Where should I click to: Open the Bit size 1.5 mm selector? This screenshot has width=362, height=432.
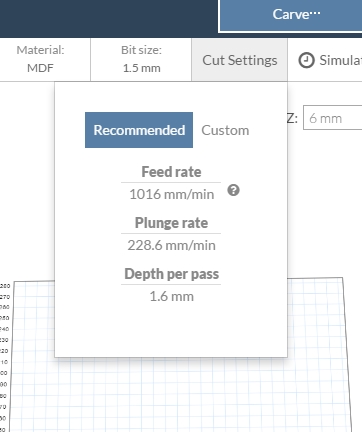(141, 59)
